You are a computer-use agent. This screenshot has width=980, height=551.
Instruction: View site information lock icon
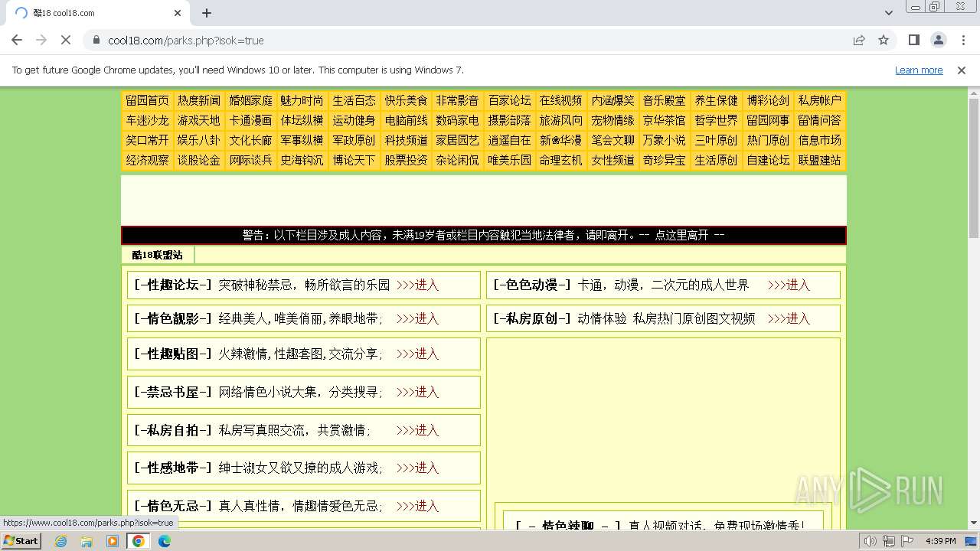[x=96, y=40]
